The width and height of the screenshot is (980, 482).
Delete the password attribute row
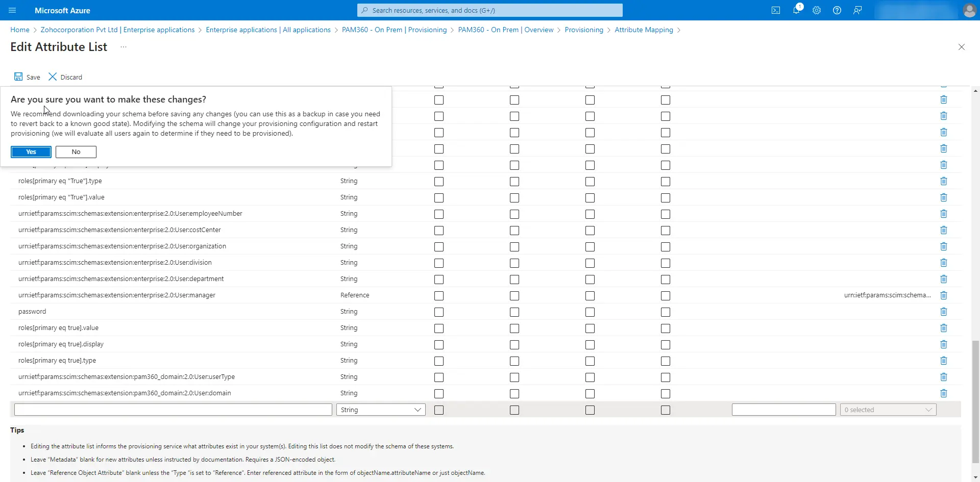pyautogui.click(x=944, y=312)
